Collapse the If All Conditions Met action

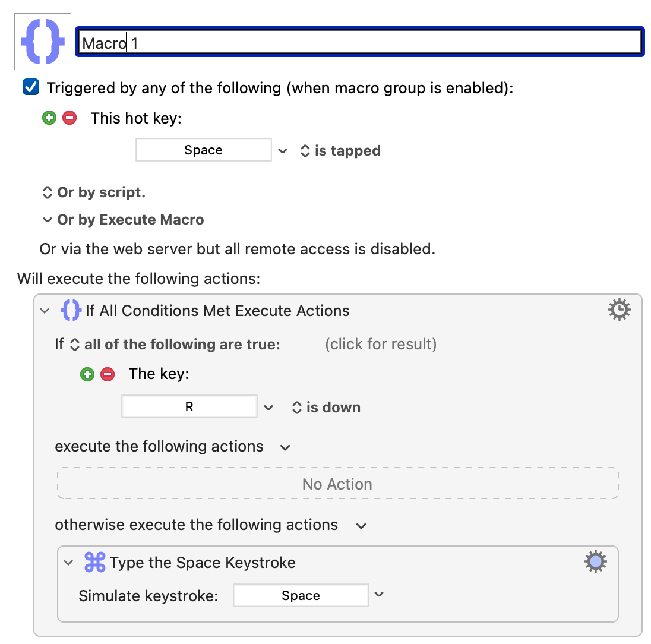coord(45,311)
